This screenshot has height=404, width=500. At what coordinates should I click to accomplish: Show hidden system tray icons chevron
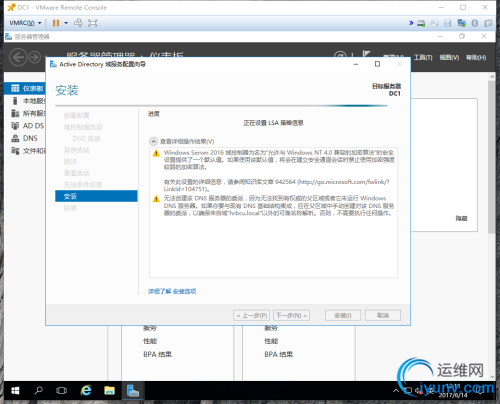(396, 391)
